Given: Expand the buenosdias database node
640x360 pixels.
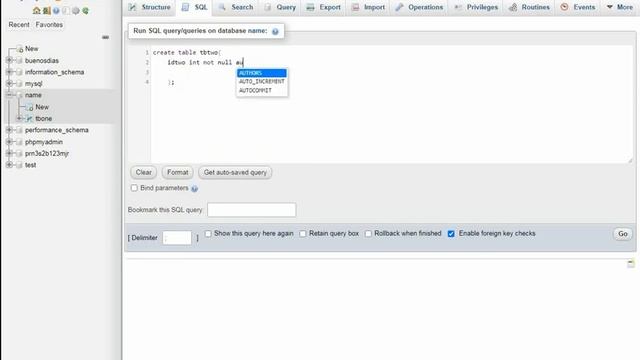Looking at the screenshot, I should tap(9, 60).
